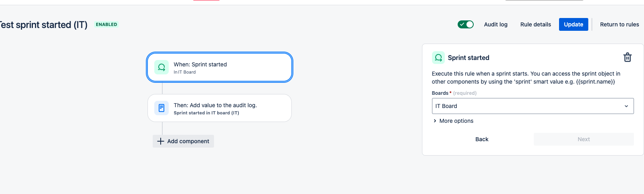Image resolution: width=644 pixels, height=194 pixels.
Task: Click the rule title Test sprint started (IT)
Action: [43, 25]
